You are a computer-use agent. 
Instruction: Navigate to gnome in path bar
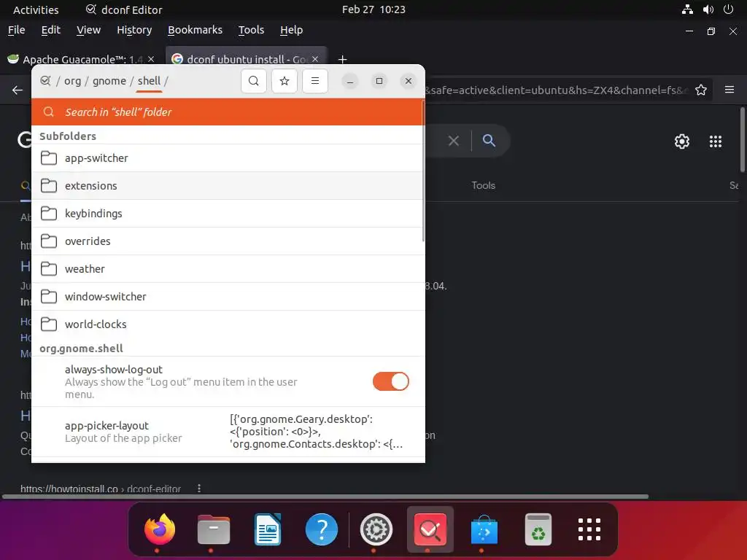109,81
